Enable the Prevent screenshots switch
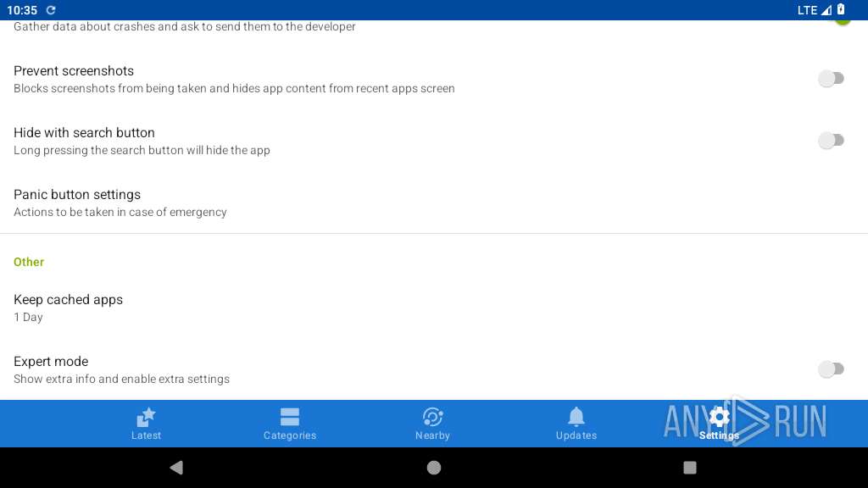 pos(831,79)
